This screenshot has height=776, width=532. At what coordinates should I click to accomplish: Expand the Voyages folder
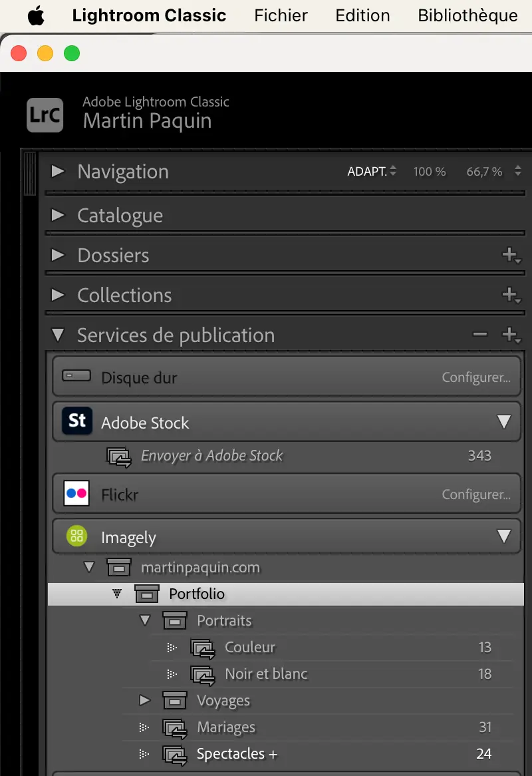coord(145,700)
